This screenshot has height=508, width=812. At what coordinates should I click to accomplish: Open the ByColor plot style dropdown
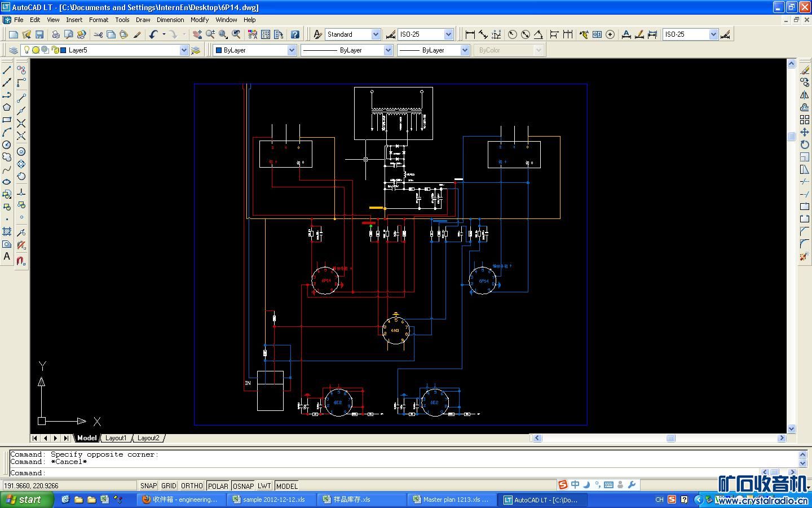(x=539, y=50)
